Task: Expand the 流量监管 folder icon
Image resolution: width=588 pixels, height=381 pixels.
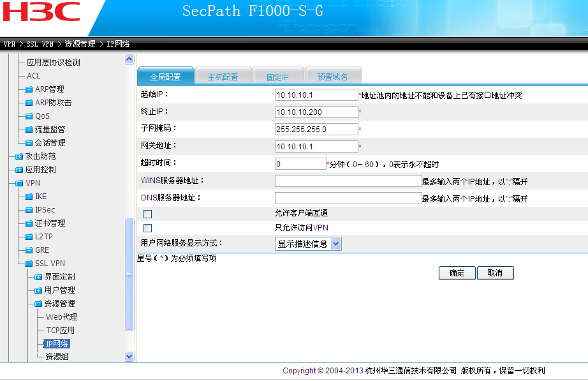Action: point(29,130)
